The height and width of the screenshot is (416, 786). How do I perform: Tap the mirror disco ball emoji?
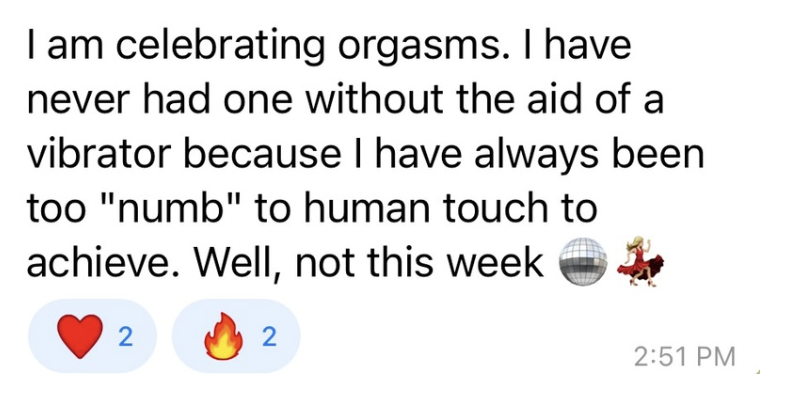point(582,262)
